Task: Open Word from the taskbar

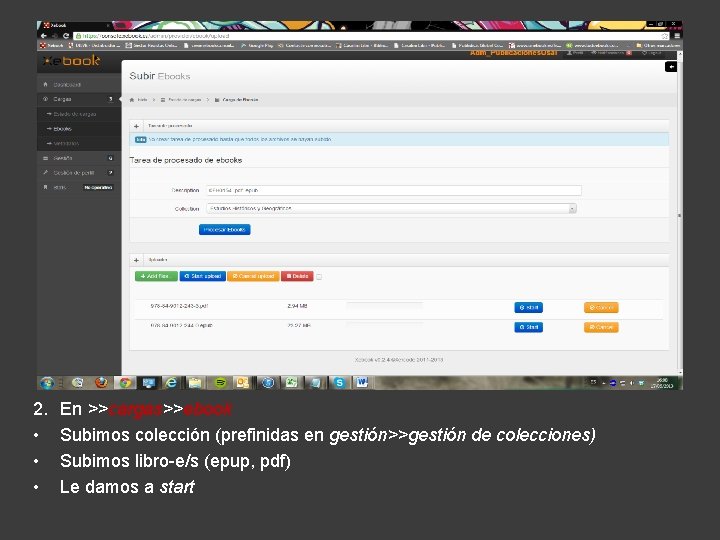Action: point(362,383)
